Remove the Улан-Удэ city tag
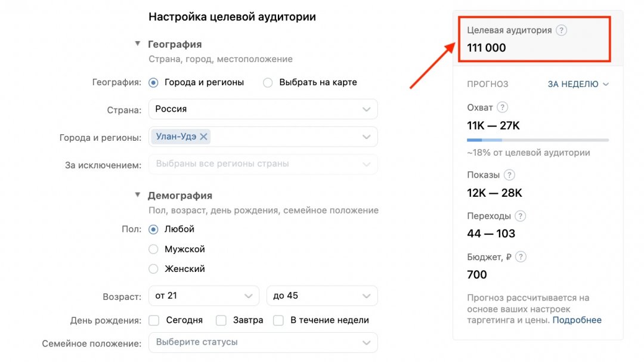Viewport: 644px width, 362px height. 204,137
